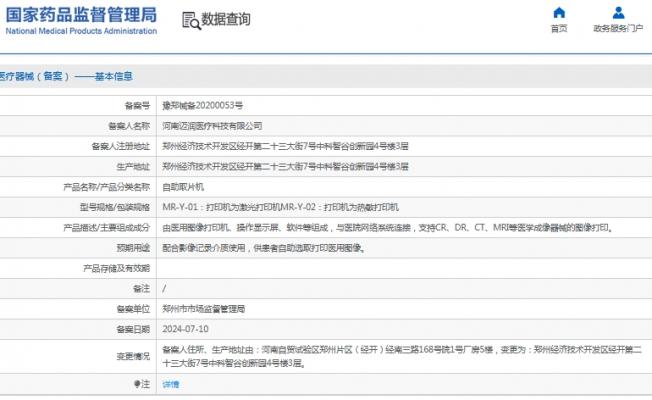
Task: Click the 备案单位 field label
Action: point(133,309)
